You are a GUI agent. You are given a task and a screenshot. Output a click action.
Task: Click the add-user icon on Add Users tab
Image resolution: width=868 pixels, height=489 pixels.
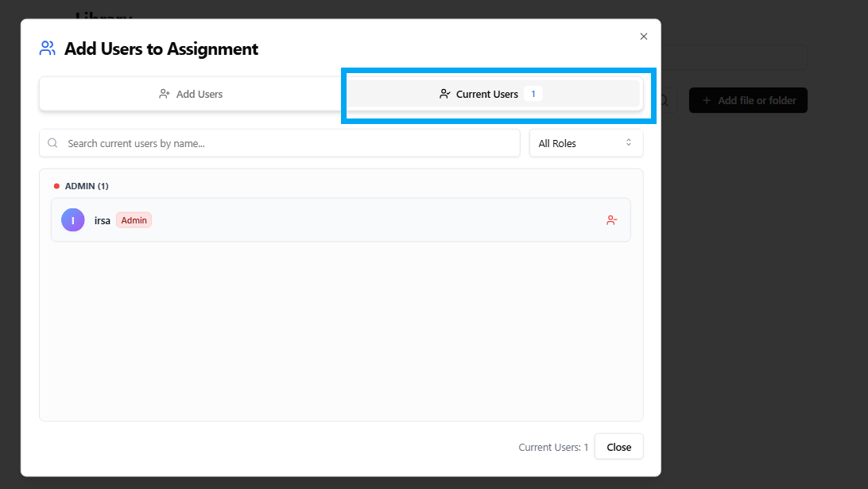(x=165, y=94)
